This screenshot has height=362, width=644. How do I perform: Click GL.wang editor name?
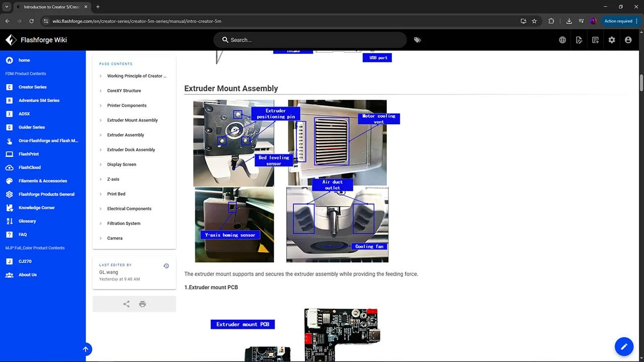pos(109,272)
